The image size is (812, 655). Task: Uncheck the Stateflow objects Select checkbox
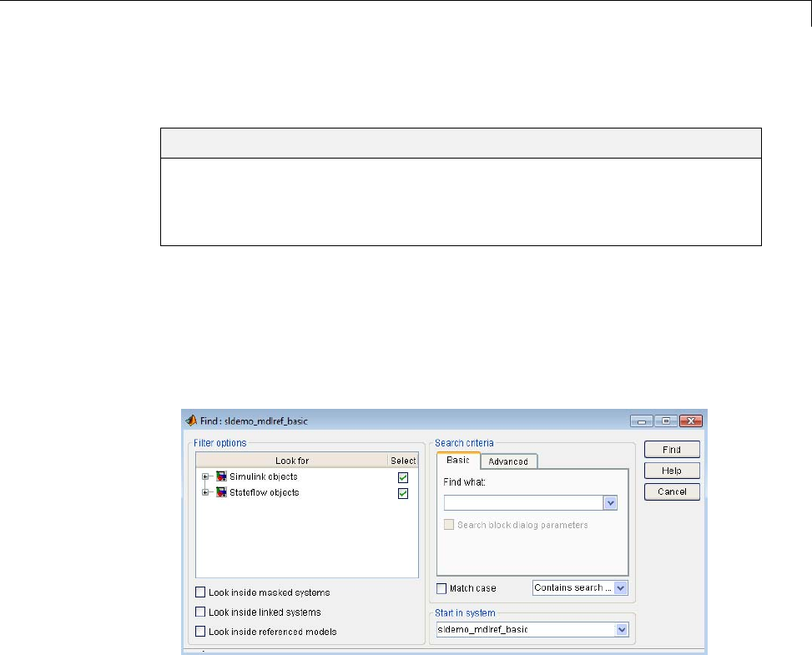[x=403, y=493]
